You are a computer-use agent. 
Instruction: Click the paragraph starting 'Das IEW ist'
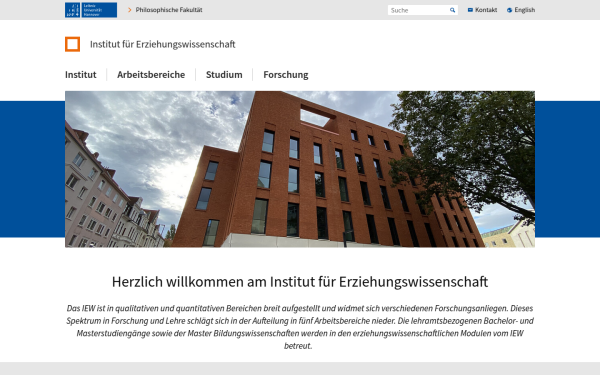[300, 327]
